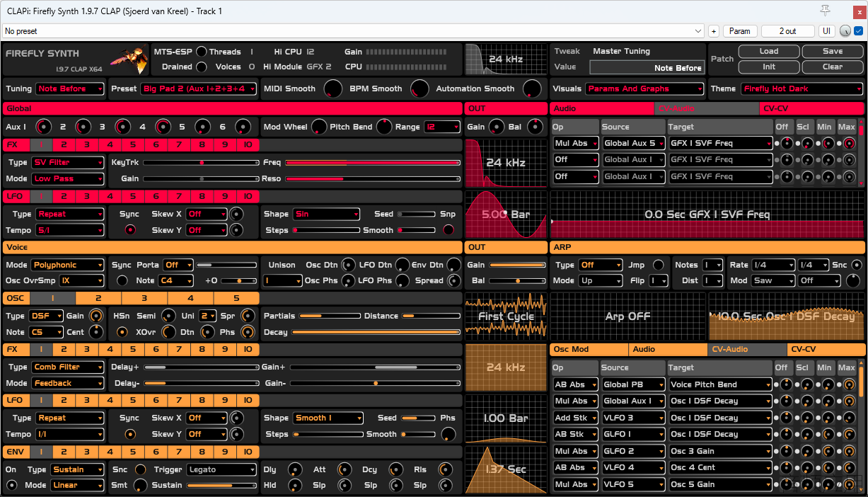Image resolution: width=868 pixels, height=497 pixels.
Task: Click the host wet/dry knob beside UI button
Action: pyautogui.click(x=845, y=31)
